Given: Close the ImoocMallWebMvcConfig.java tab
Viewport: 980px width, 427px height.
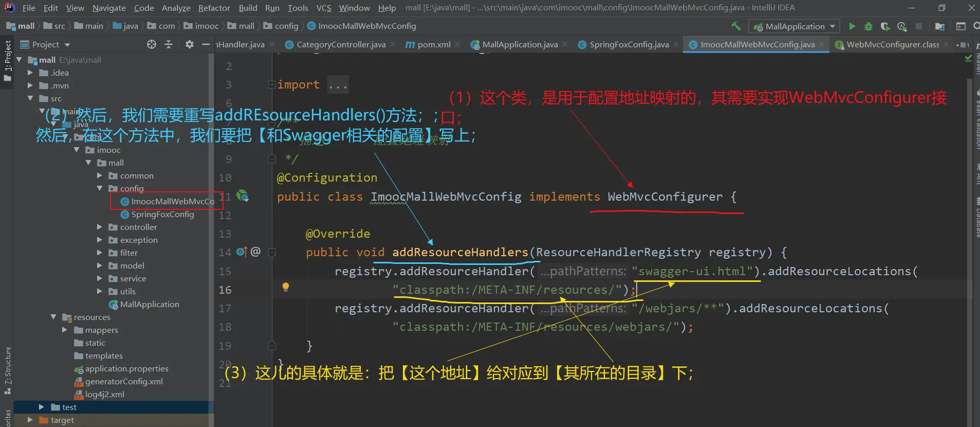Looking at the screenshot, I should [822, 45].
